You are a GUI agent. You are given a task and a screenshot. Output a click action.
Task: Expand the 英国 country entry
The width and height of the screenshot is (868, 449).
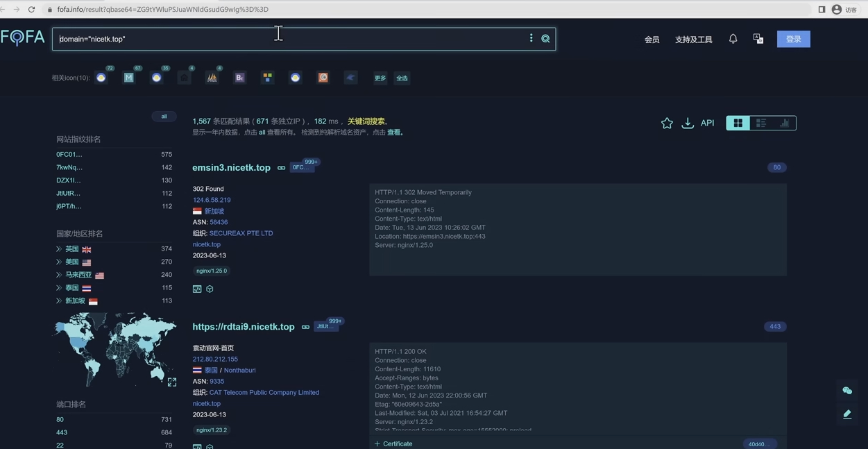click(x=59, y=249)
